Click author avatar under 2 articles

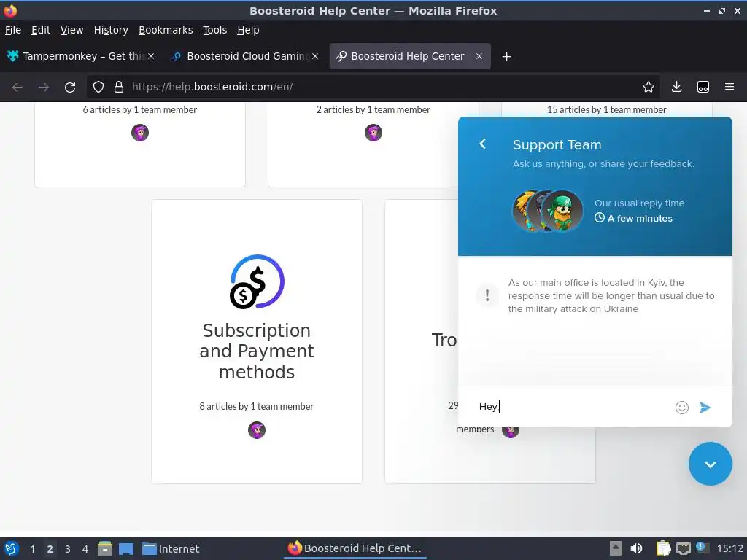373,133
